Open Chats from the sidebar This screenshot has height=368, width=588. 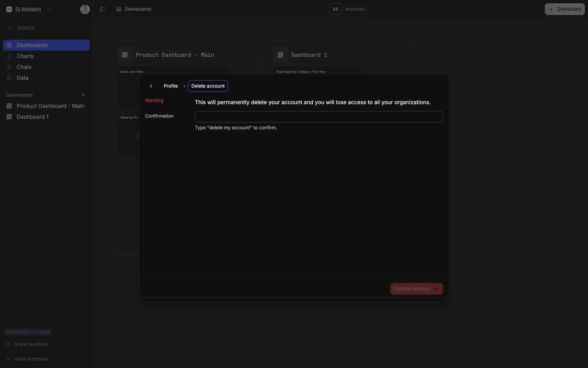(x=24, y=67)
